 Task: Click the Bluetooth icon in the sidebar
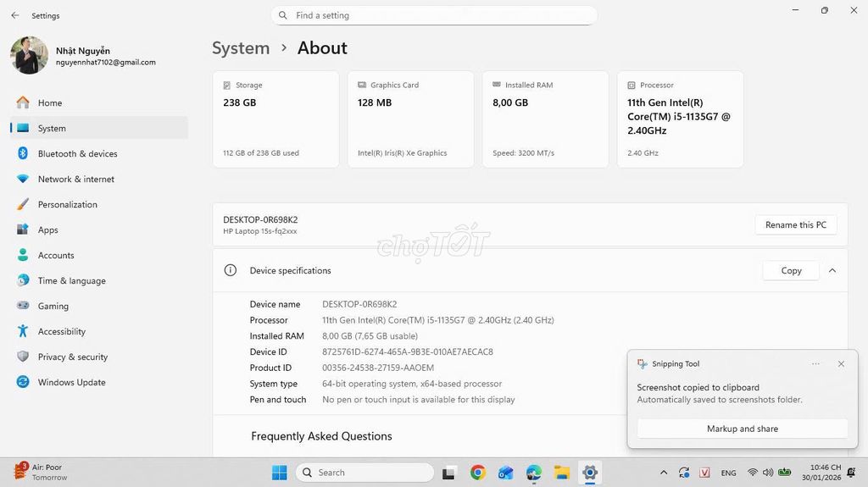click(23, 153)
